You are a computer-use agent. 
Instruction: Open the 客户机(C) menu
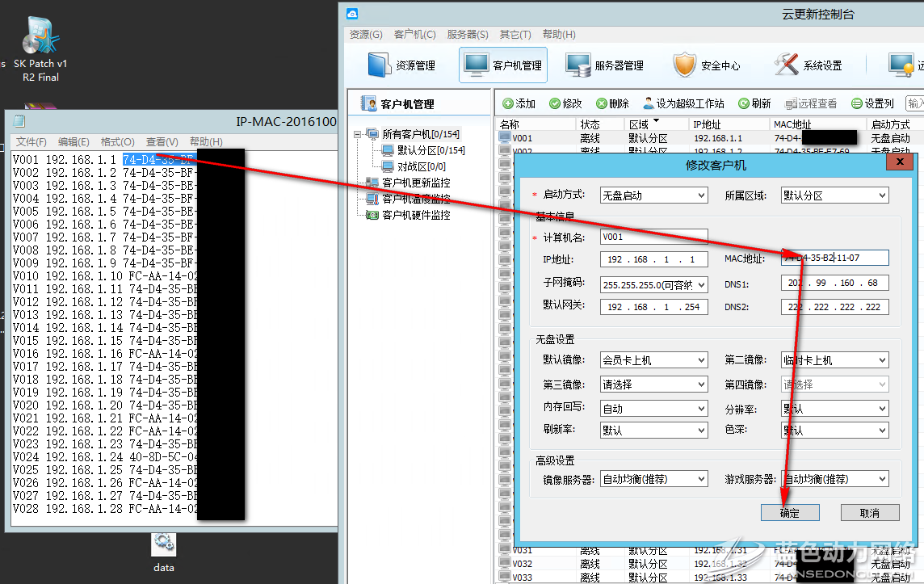(x=414, y=35)
